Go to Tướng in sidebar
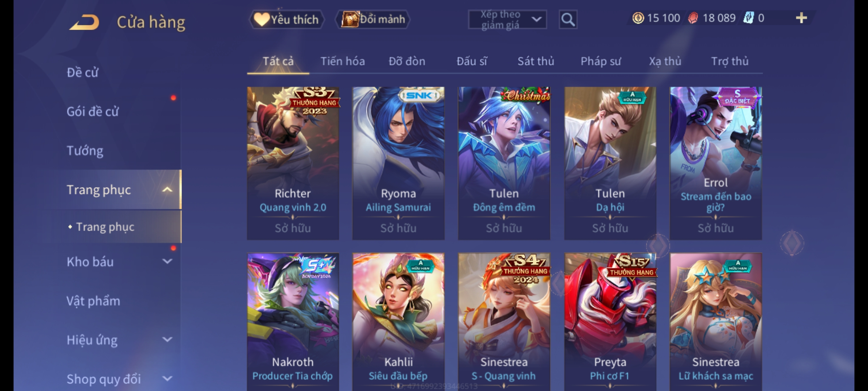868x391 pixels. (85, 150)
